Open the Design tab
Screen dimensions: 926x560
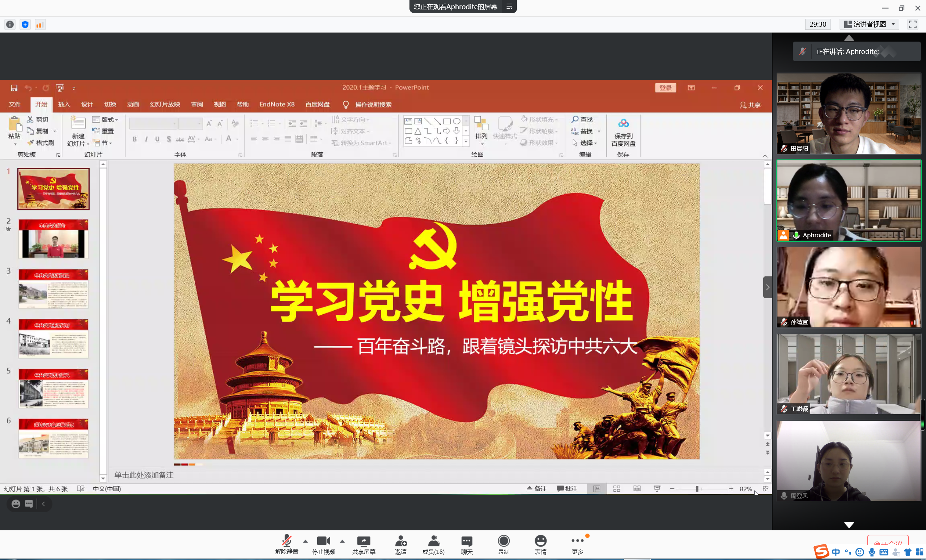[87, 105]
